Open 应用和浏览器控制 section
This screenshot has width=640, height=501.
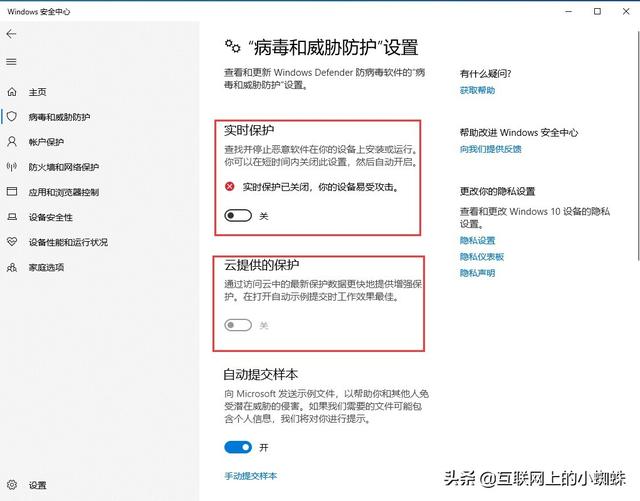pos(64,191)
